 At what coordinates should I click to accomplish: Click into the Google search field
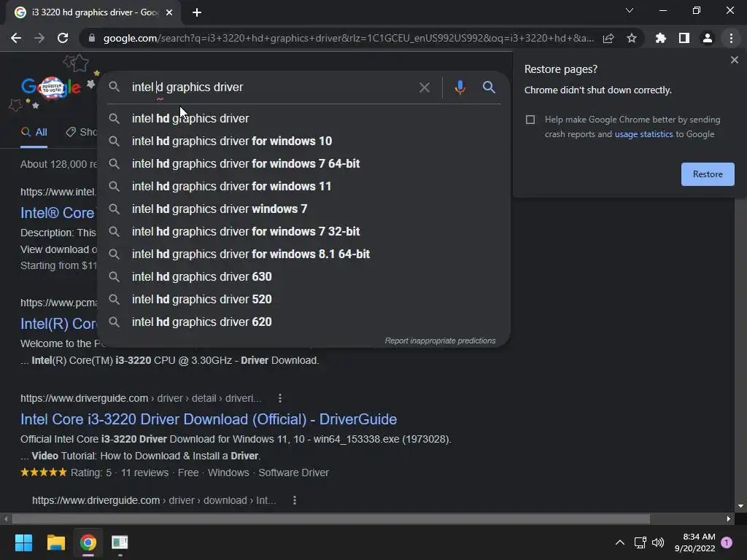(271, 87)
